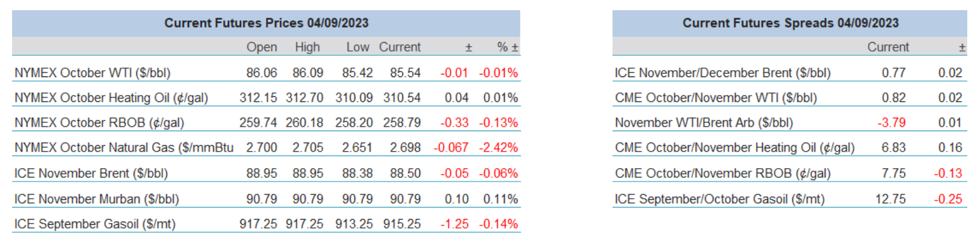Click the High column header

click(307, 47)
